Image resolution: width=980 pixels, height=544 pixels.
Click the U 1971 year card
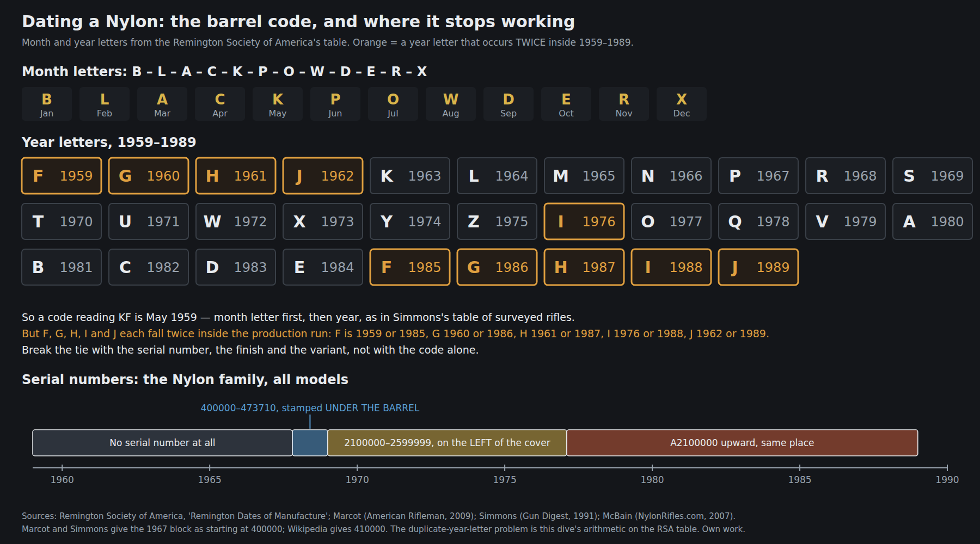click(149, 221)
